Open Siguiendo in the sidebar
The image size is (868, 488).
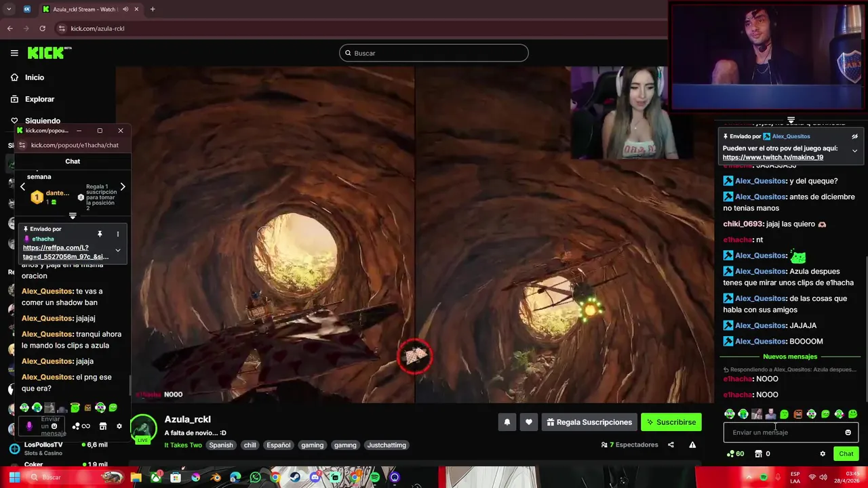(35, 121)
